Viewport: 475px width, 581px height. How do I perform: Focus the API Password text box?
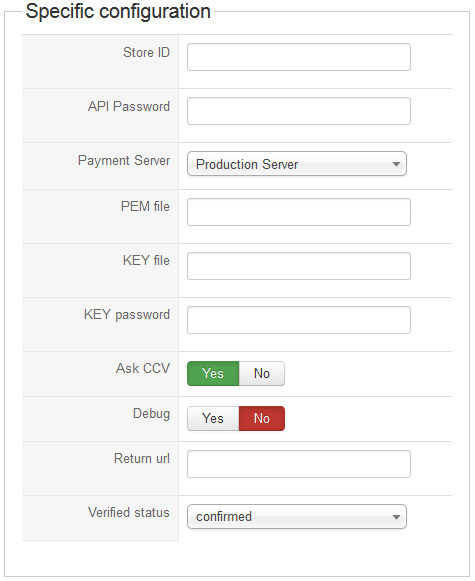pyautogui.click(x=299, y=111)
